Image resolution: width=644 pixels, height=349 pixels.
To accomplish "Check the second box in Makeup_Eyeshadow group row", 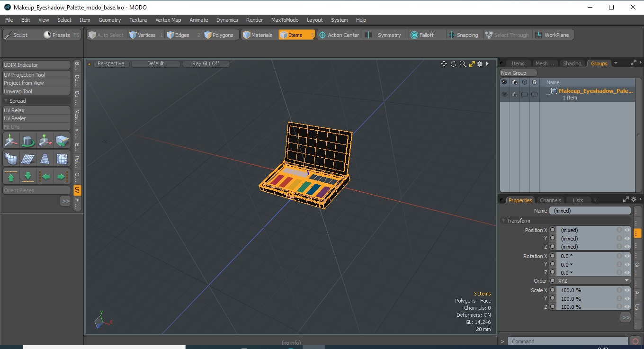I will [x=534, y=95].
